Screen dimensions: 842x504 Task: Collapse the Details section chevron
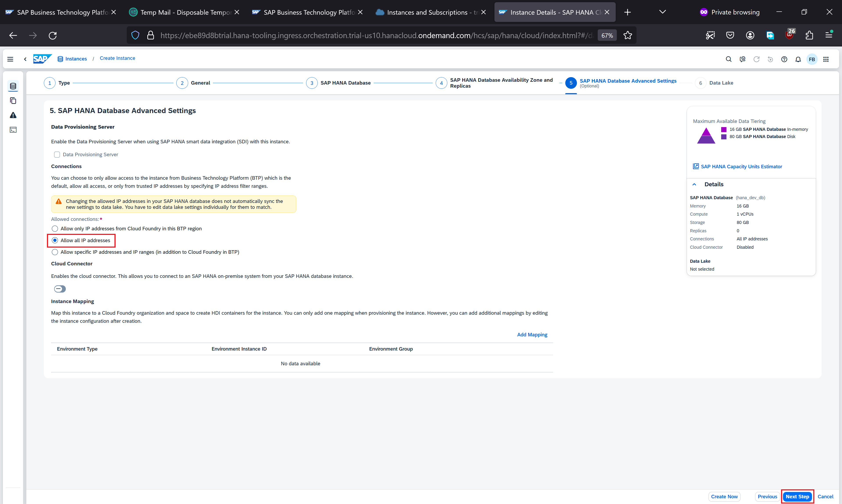pyautogui.click(x=694, y=185)
